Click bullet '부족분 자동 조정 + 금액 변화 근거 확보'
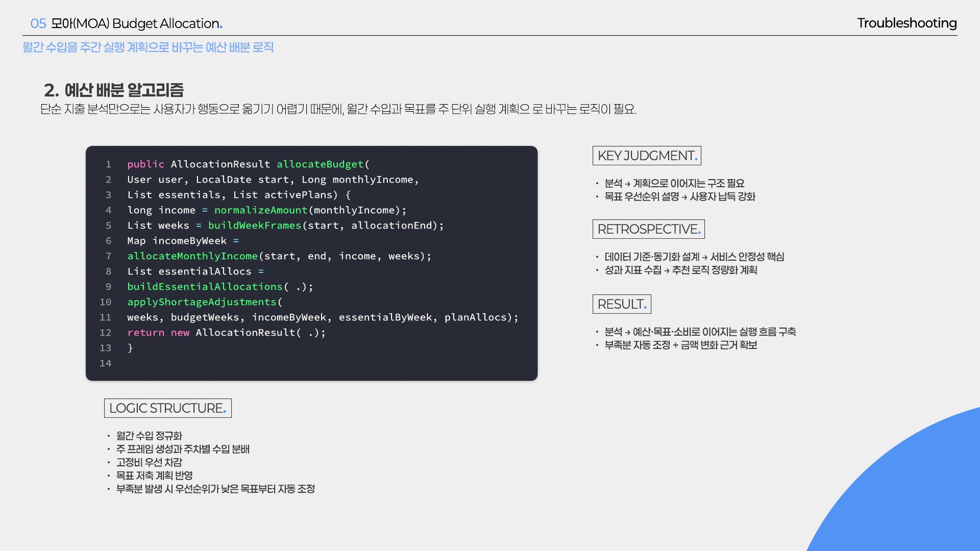Screen dimensions: 980x551 [681, 345]
